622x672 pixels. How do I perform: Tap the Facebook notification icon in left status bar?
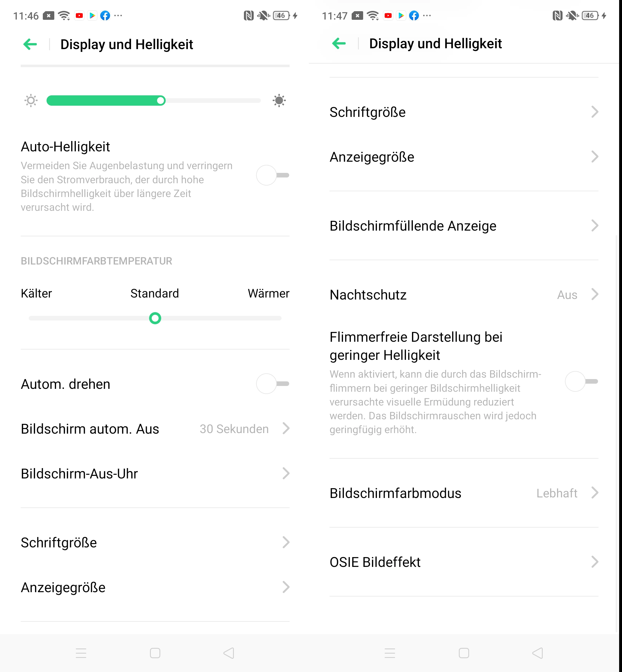(105, 16)
